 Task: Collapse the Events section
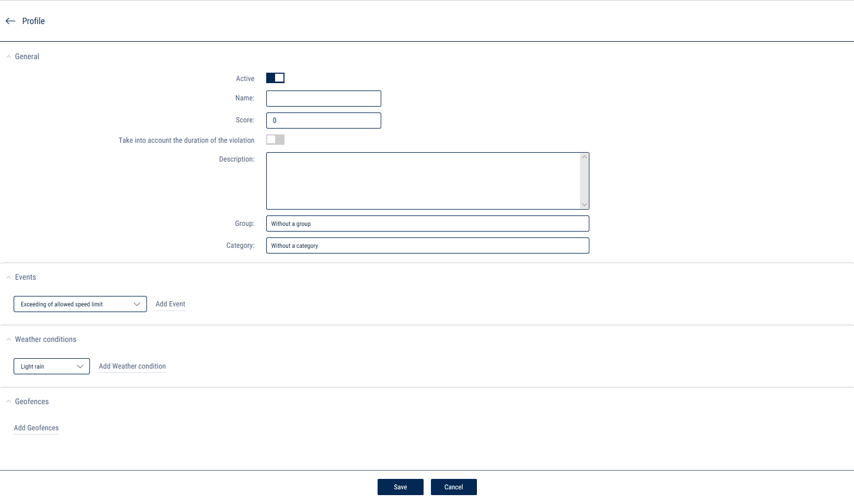tap(8, 277)
